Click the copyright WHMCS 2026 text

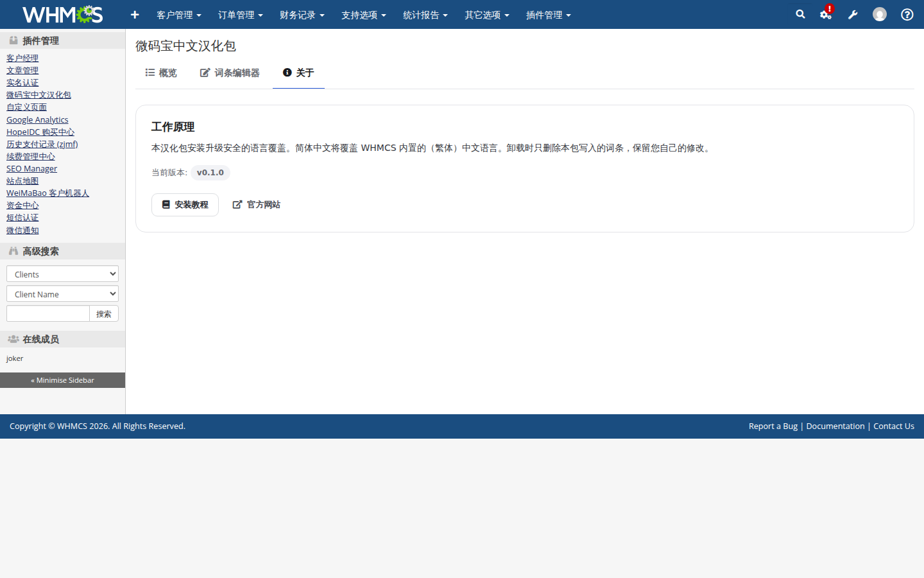[x=98, y=426]
